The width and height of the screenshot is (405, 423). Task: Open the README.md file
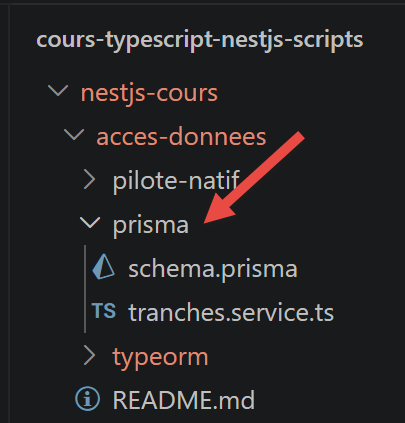(x=184, y=399)
